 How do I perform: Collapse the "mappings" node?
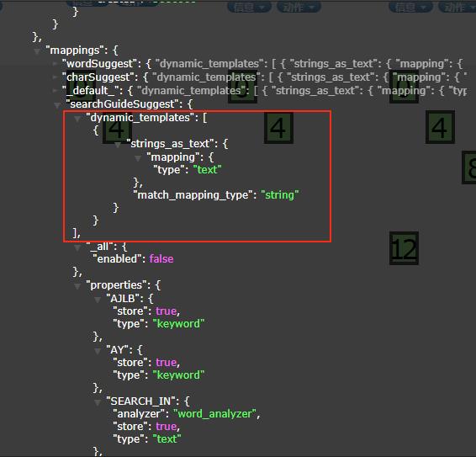[37, 51]
